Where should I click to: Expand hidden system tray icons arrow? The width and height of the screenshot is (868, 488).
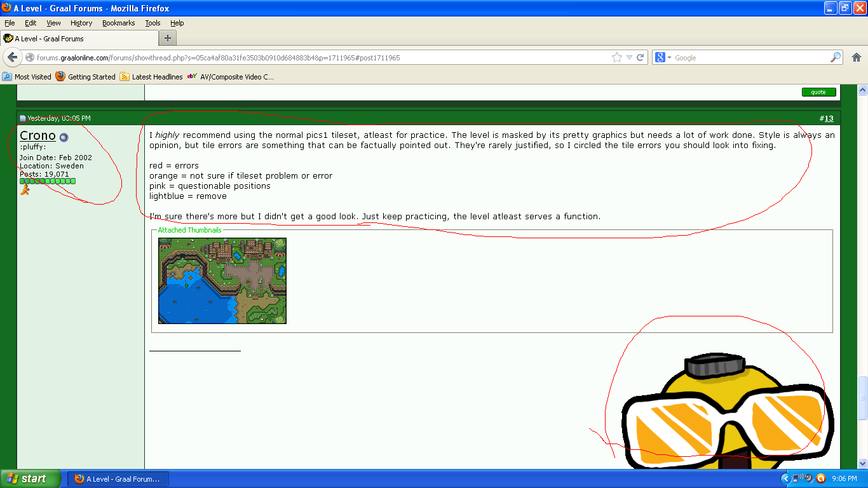click(785, 478)
